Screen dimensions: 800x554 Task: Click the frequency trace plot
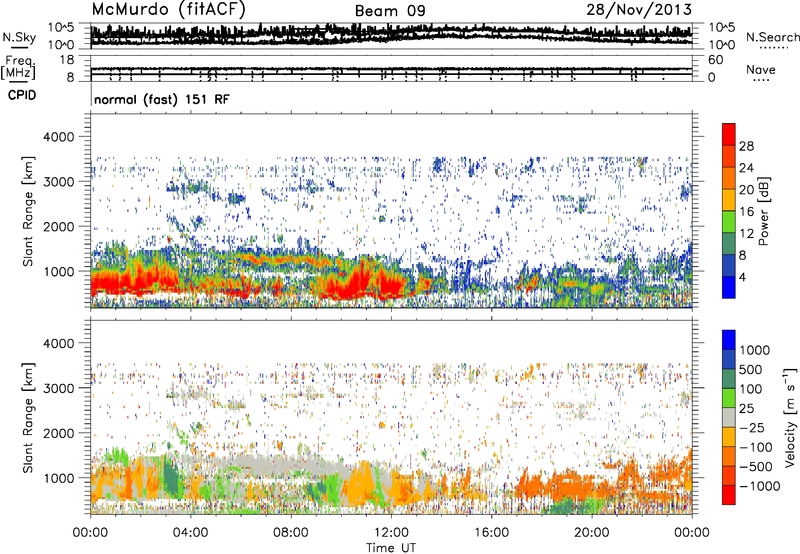click(x=391, y=69)
